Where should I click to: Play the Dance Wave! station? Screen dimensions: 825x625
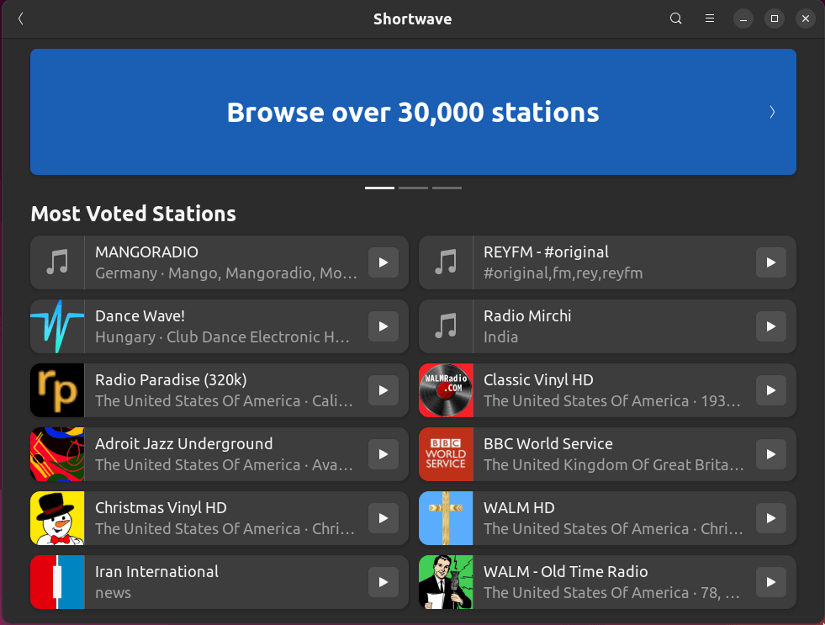(383, 326)
